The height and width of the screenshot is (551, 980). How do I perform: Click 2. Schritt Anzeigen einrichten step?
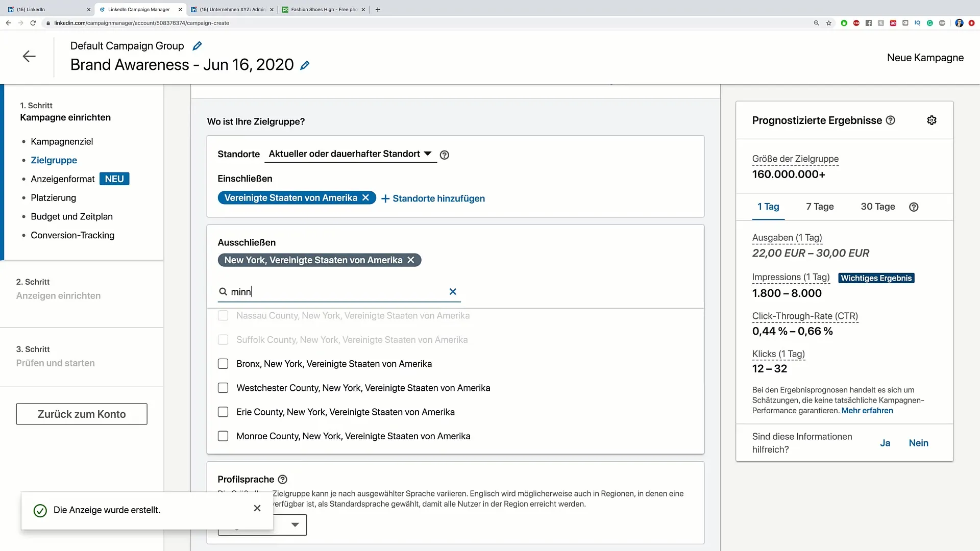pyautogui.click(x=58, y=289)
